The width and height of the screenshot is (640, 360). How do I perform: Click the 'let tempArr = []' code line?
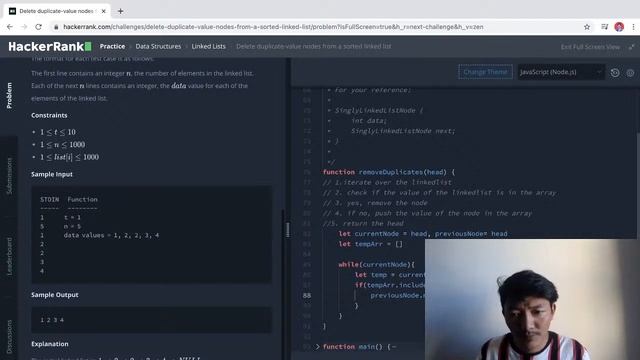click(x=371, y=244)
